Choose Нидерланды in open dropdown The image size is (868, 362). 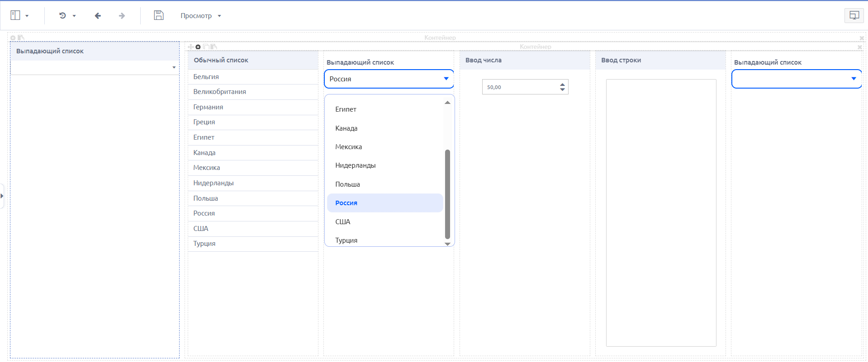pyautogui.click(x=385, y=165)
